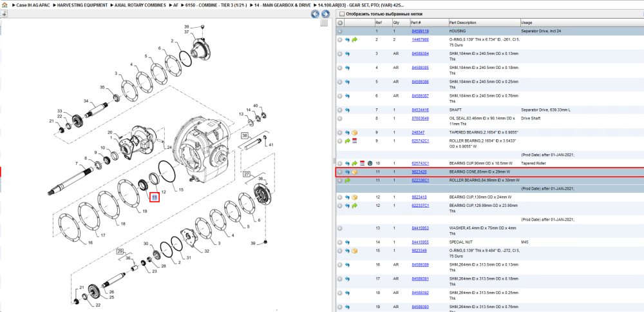Click the Usage column header
This screenshot has width=644, height=312.
coord(582,23)
